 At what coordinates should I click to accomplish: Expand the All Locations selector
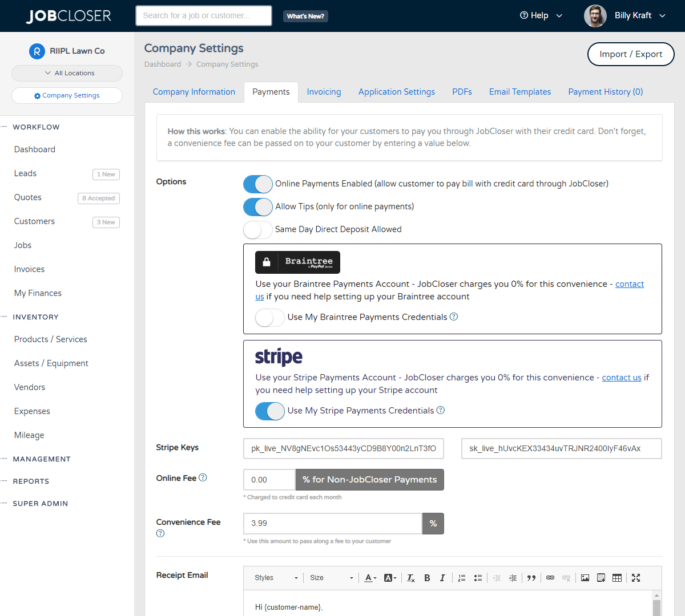click(x=67, y=73)
